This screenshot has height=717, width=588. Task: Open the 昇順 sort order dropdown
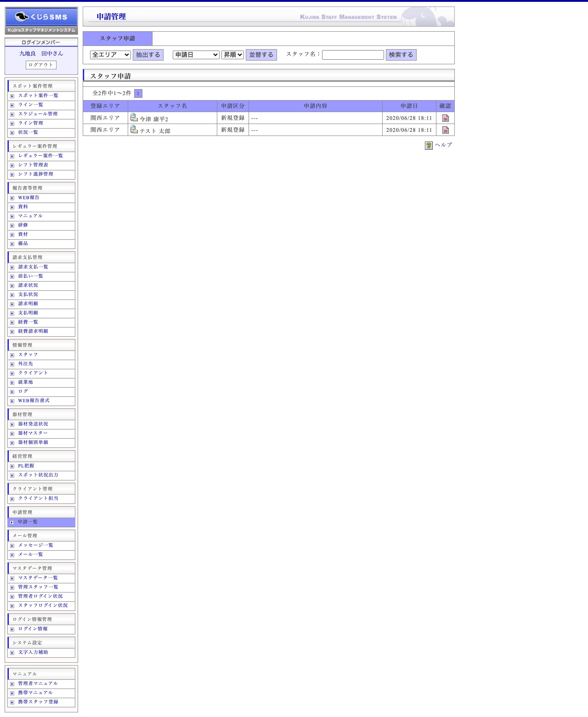pyautogui.click(x=232, y=55)
